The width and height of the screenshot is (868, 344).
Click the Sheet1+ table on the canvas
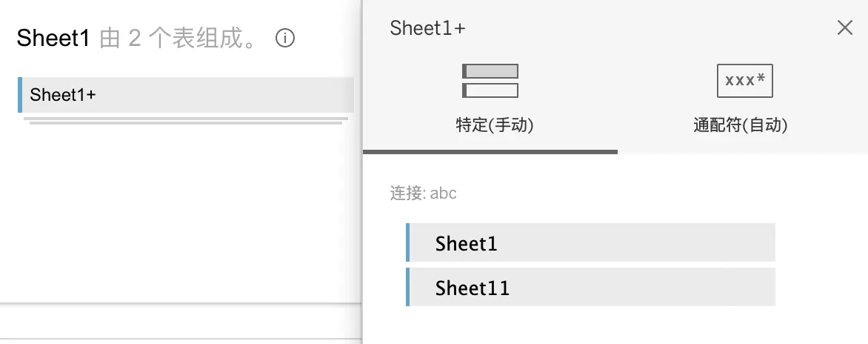coord(185,95)
